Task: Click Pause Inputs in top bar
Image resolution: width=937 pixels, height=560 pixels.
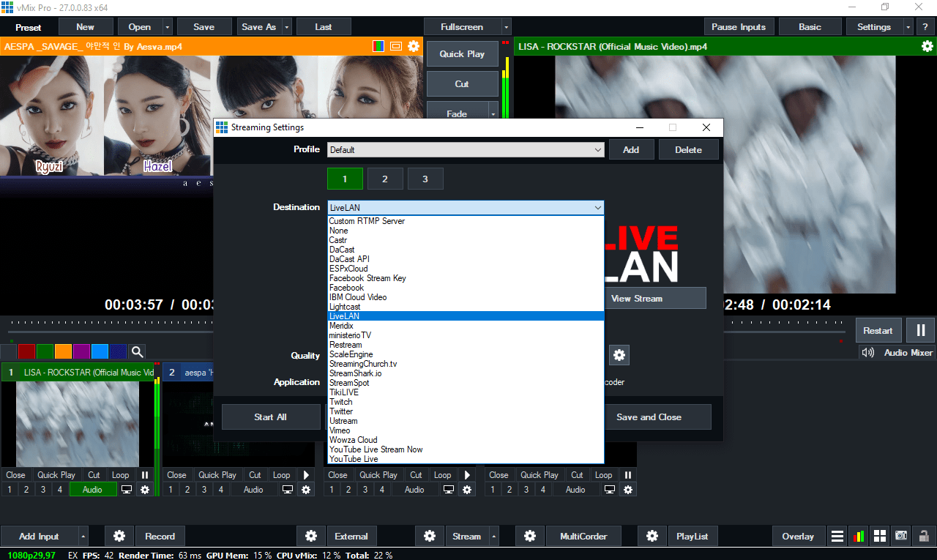Action: point(739,27)
